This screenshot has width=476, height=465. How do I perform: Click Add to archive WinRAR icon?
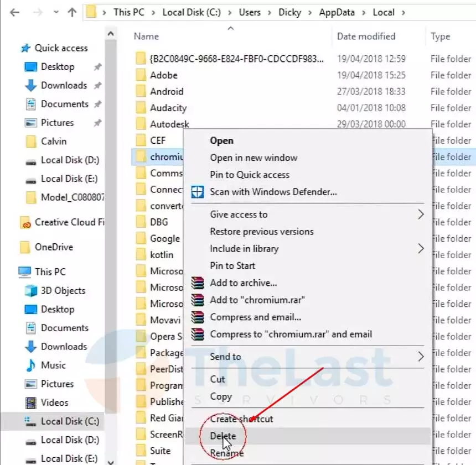(x=198, y=283)
